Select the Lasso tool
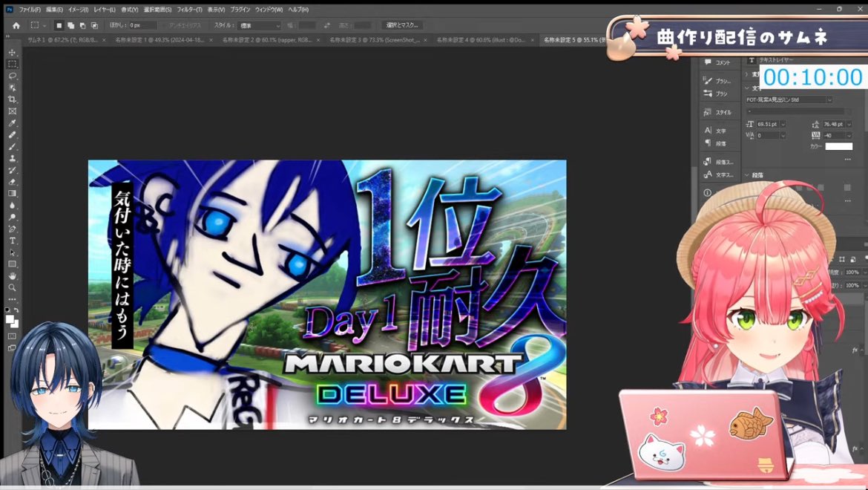This screenshot has height=490, width=868. [12, 76]
